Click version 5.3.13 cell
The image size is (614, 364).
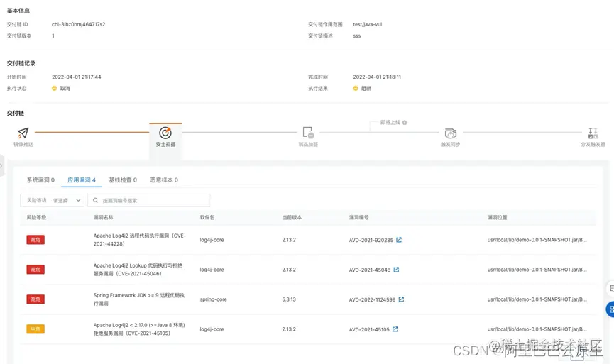(289, 299)
